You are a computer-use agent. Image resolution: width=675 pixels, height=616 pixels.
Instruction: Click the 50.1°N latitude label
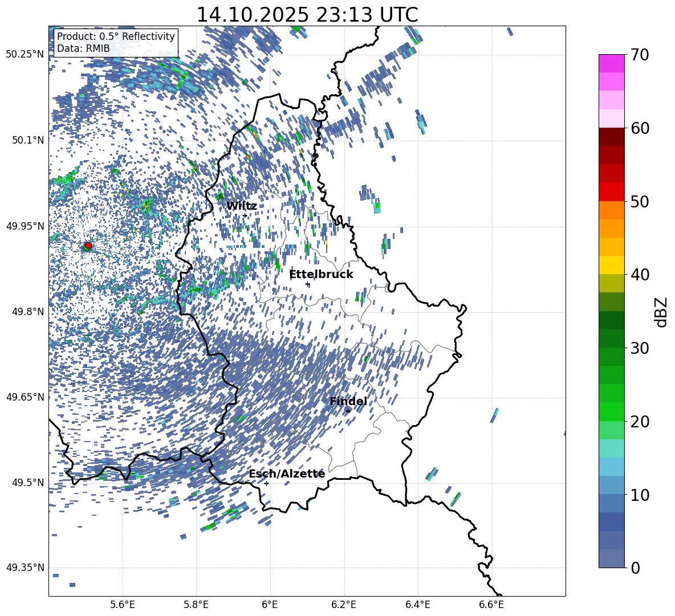28,140
